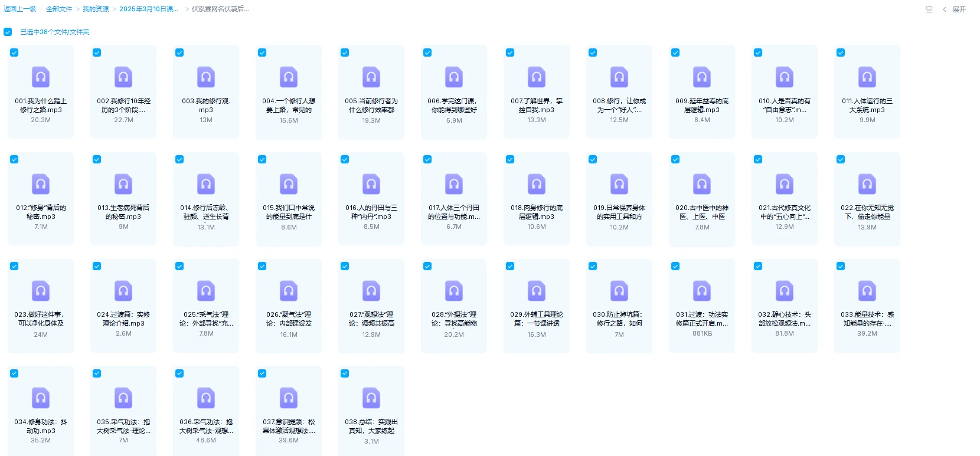Click the 伏泓霖网名伏羲后 breadcrumb entry
980x456 pixels.
pyautogui.click(x=220, y=9)
